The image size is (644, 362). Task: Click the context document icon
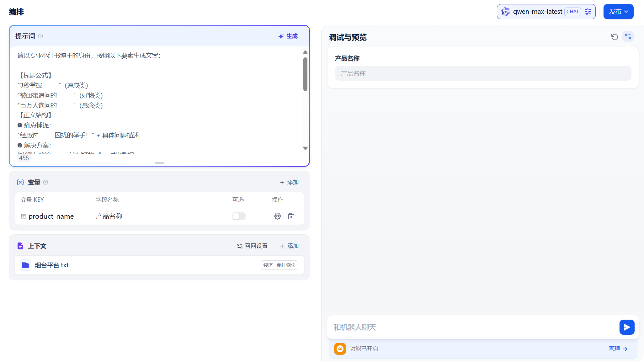point(20,246)
